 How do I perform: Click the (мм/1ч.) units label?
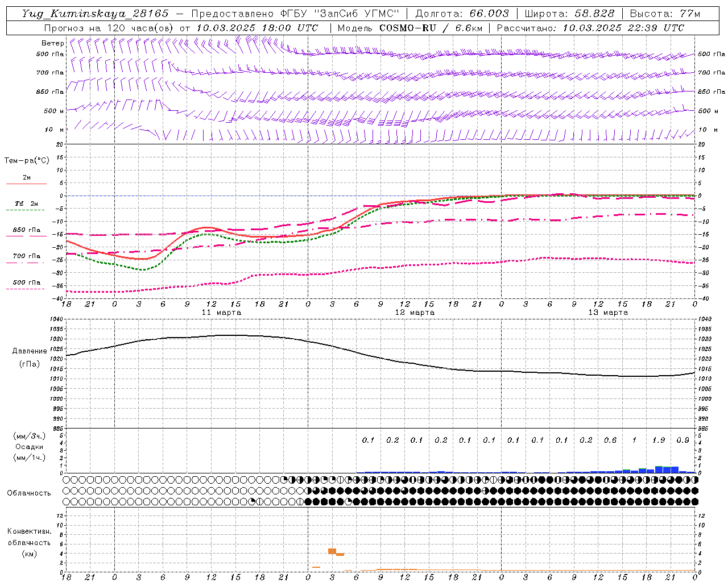pyautogui.click(x=30, y=458)
